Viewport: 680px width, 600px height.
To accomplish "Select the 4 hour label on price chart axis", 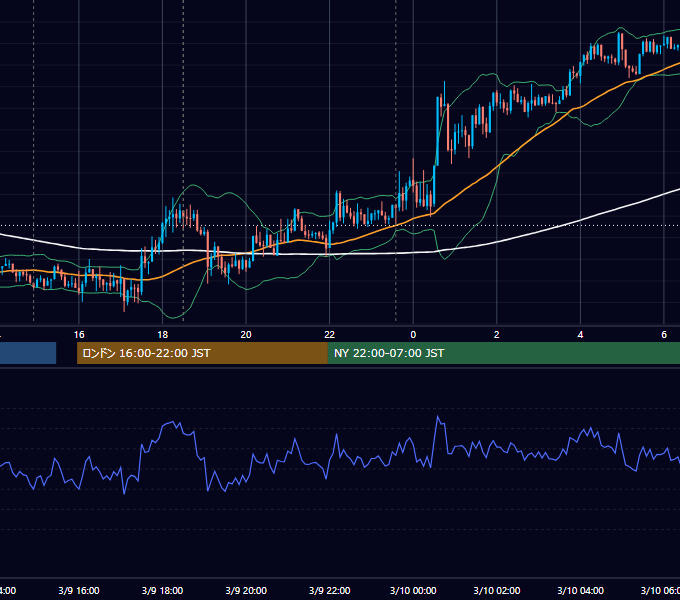I will point(580,335).
